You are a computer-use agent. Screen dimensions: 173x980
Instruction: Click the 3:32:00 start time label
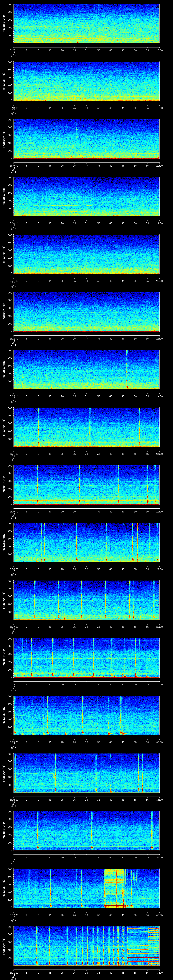(14, 915)
